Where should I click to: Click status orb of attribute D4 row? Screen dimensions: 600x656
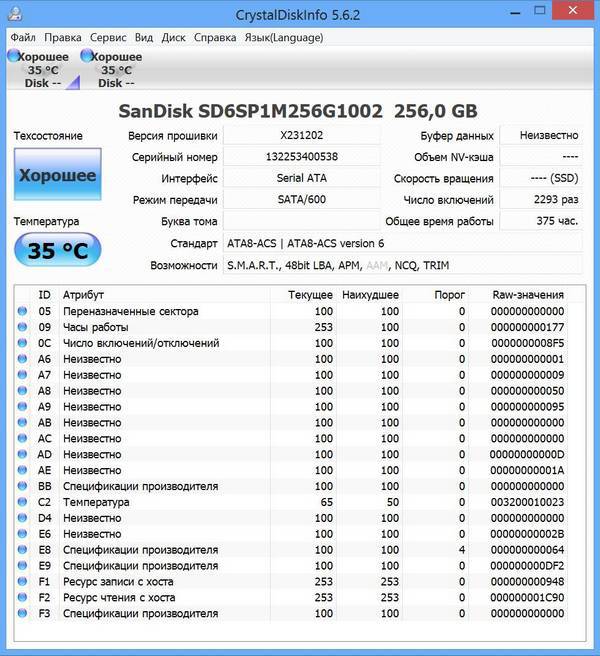23,518
